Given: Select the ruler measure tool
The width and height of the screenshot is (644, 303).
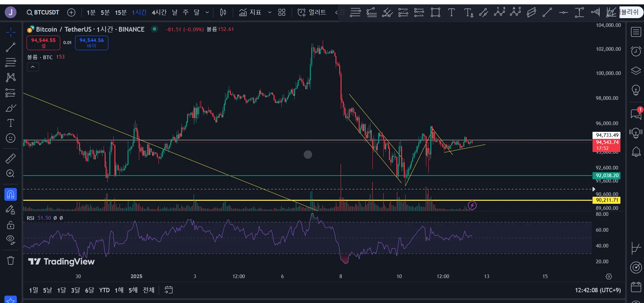Looking at the screenshot, I should (11, 158).
